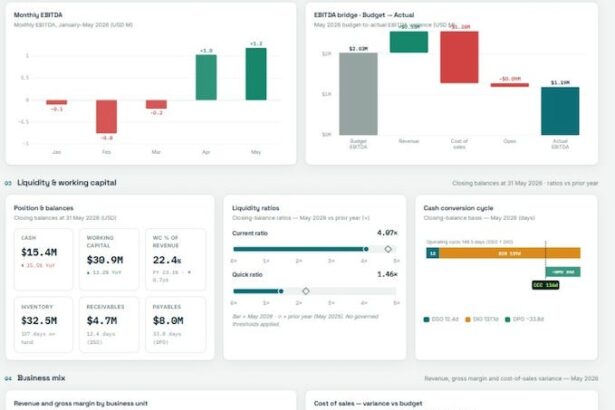Select the grey Budget EBITDA bridge bar
The height and width of the screenshot is (410, 615).
tap(358, 94)
